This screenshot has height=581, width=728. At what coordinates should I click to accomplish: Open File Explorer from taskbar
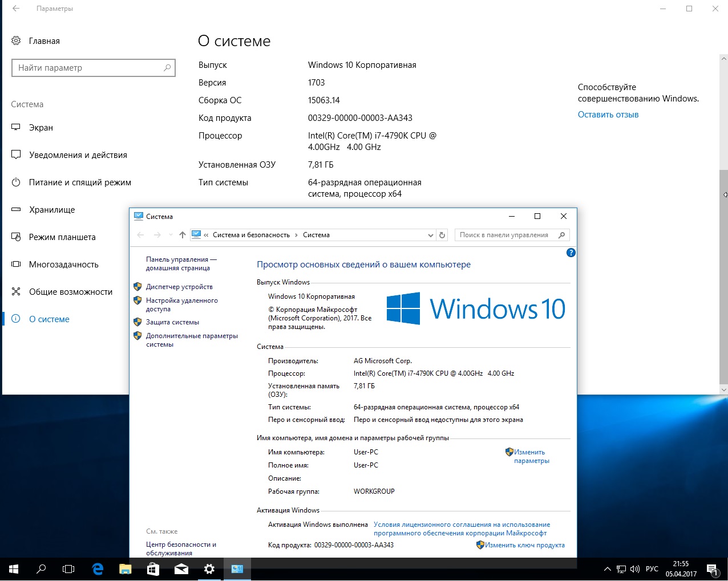[126, 569]
